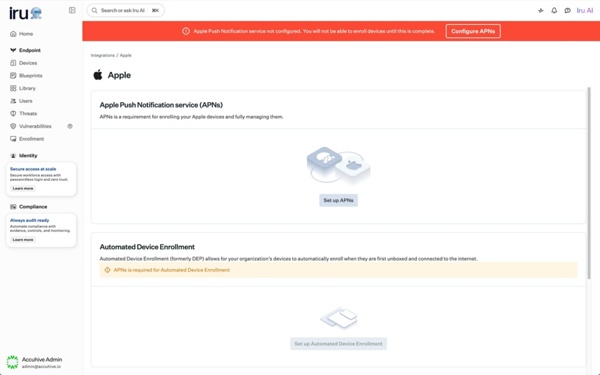Click the warning diamond icon in ADE notice
Screen dimensions: 600x375
click(x=107, y=270)
